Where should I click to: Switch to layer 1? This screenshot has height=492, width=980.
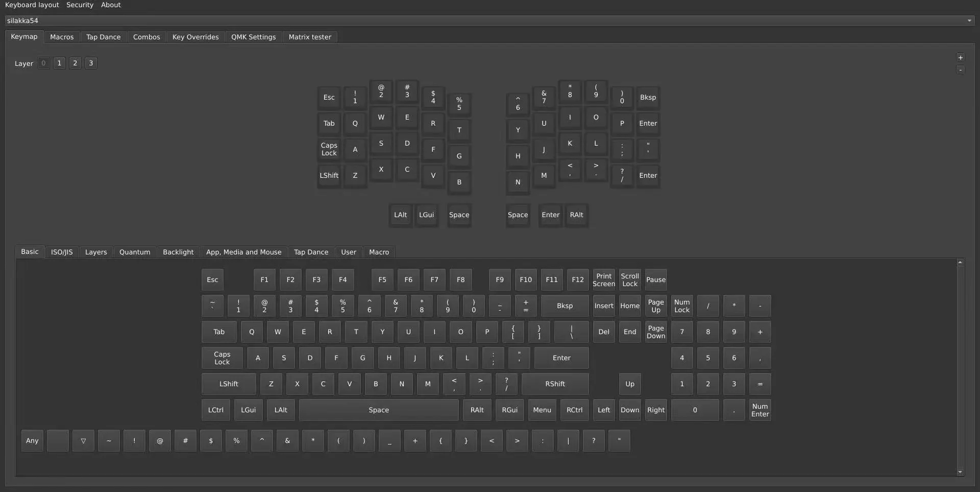click(x=59, y=63)
